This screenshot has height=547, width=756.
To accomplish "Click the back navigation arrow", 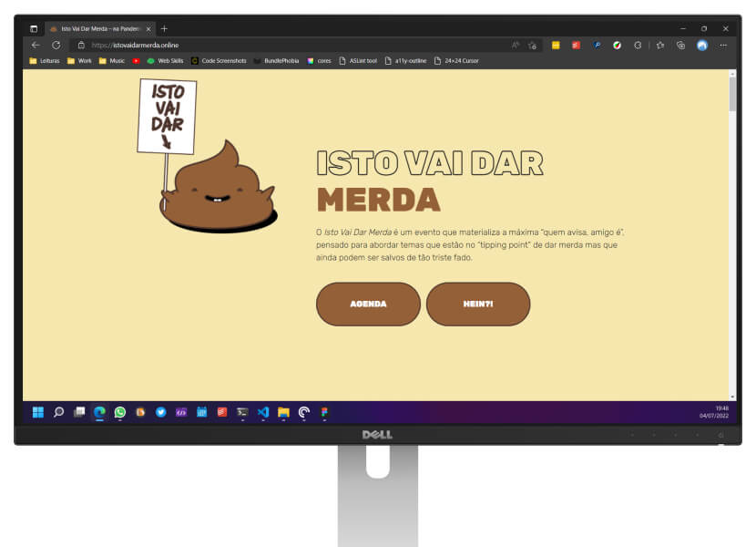I will (35, 44).
